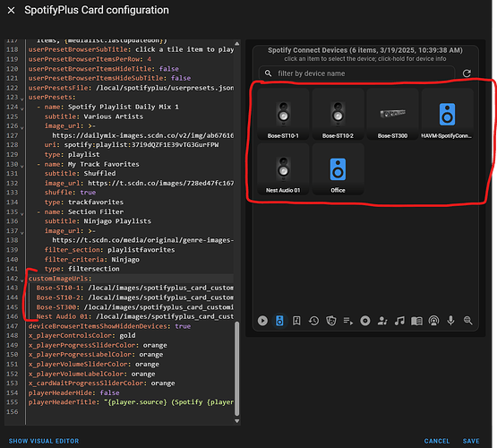The image size is (497, 448).
Task: Collapse the Section Filter fold arrow at line 135
Action: pyautogui.click(x=21, y=213)
